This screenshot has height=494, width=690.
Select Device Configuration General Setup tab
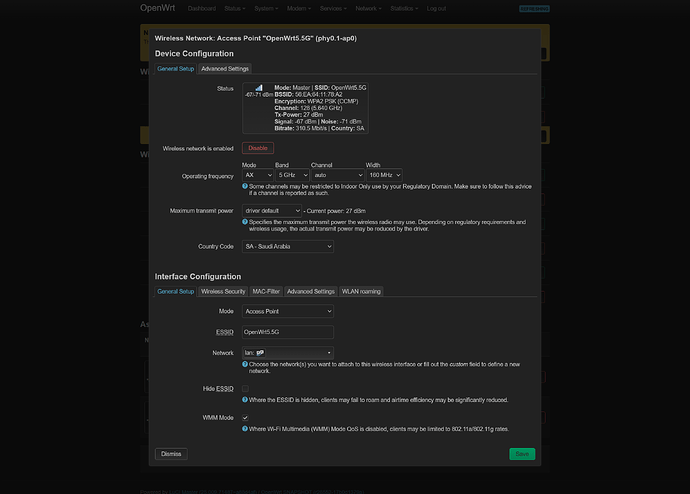tap(175, 69)
